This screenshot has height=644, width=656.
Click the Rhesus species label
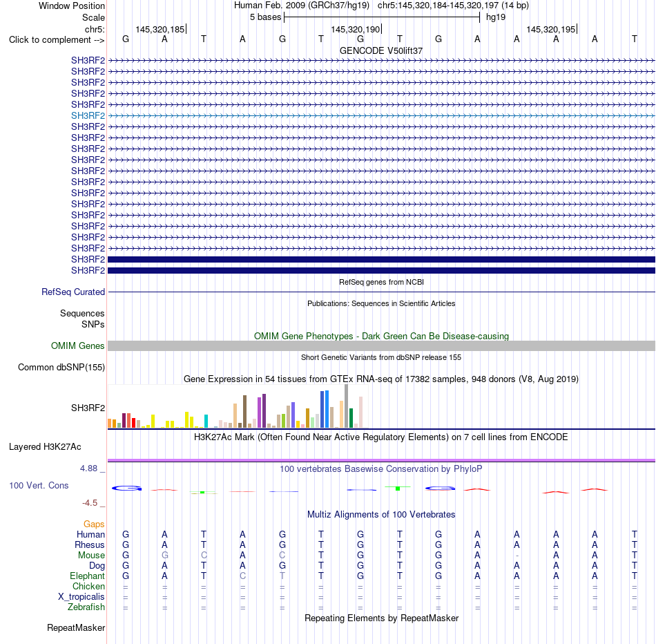point(90,544)
